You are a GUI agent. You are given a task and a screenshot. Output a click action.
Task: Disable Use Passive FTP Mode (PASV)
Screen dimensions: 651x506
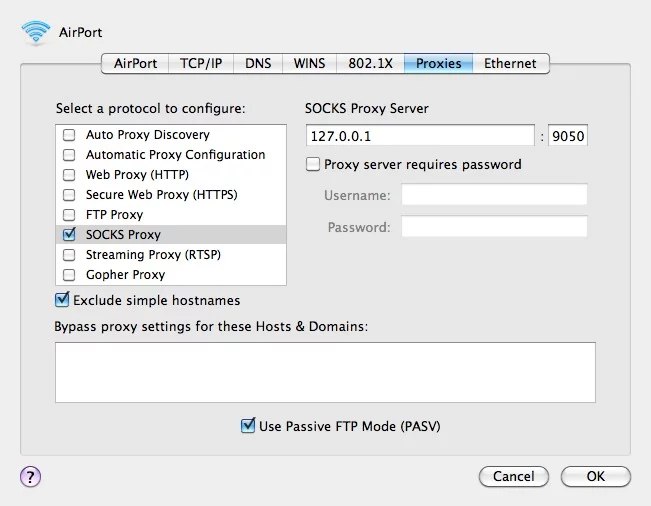click(248, 425)
